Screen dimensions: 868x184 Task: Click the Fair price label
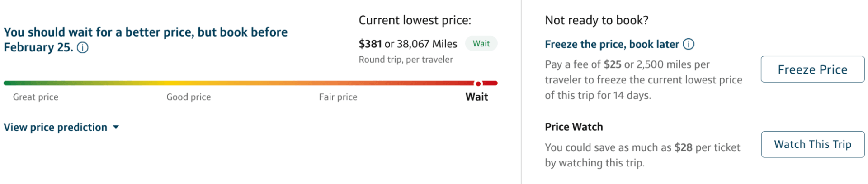pyautogui.click(x=338, y=97)
